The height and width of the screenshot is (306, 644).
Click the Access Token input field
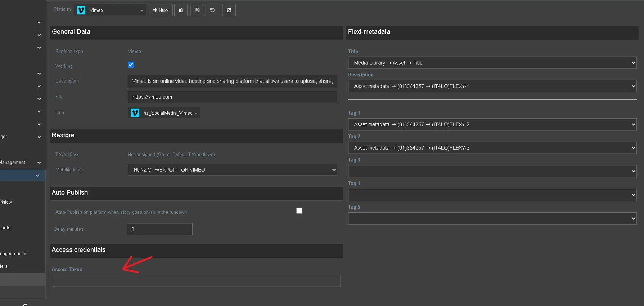(196, 281)
